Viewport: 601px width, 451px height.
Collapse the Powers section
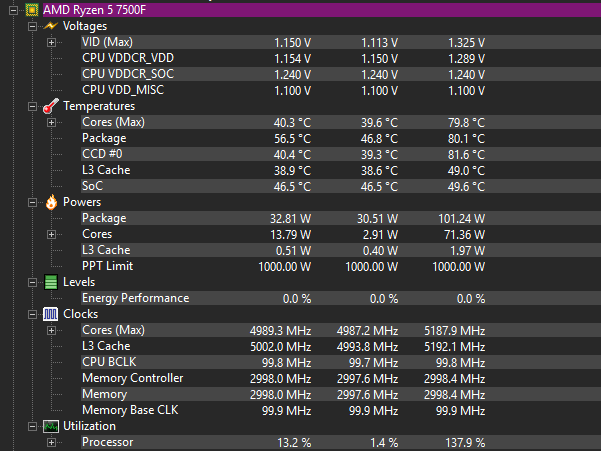point(33,202)
